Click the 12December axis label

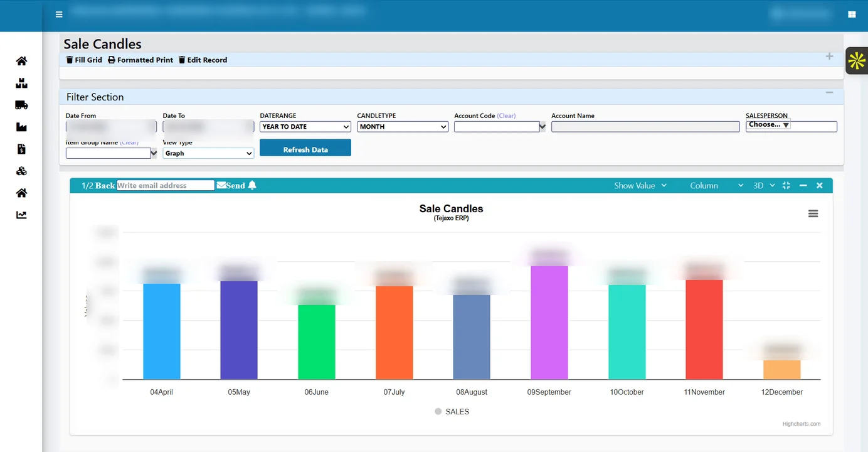[782, 392]
